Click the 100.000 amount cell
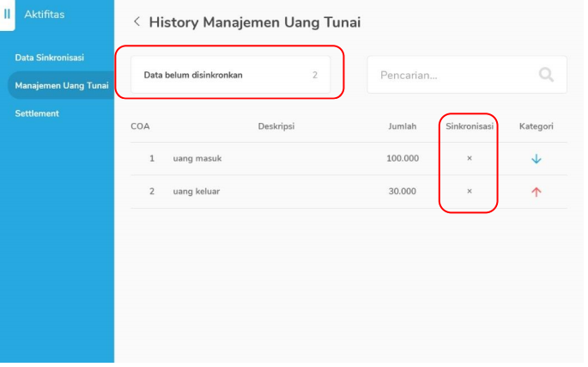 (x=403, y=159)
